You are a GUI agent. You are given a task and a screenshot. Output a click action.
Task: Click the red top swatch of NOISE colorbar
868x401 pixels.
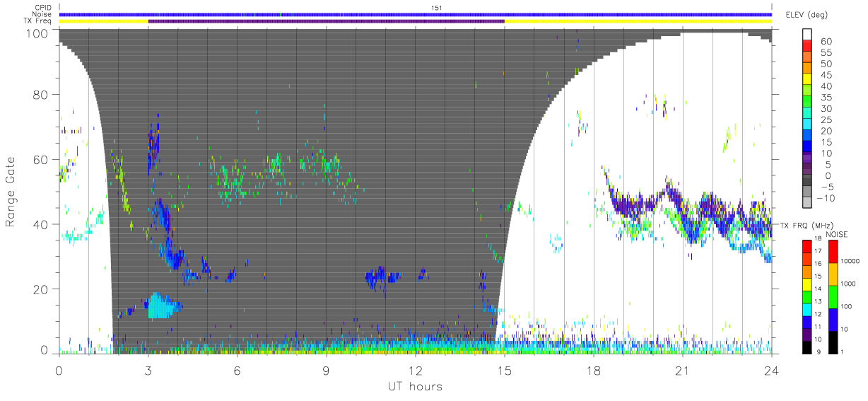[x=833, y=250]
